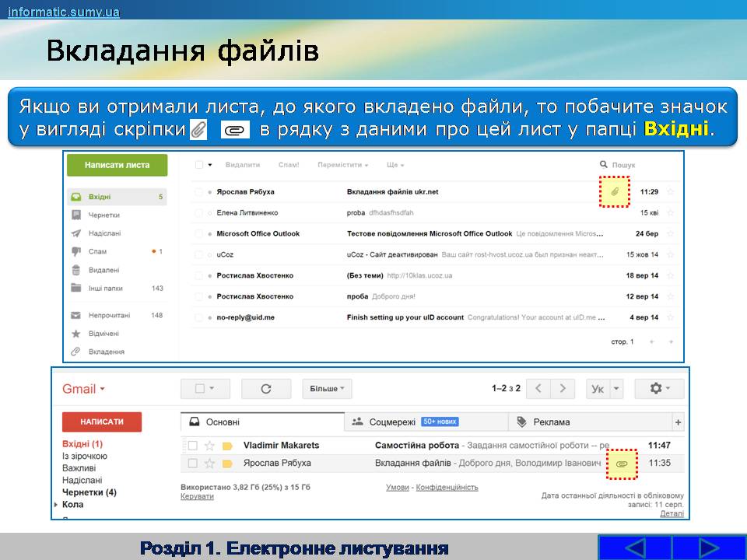
Task: Click the Написати листа button
Action: coord(117,165)
